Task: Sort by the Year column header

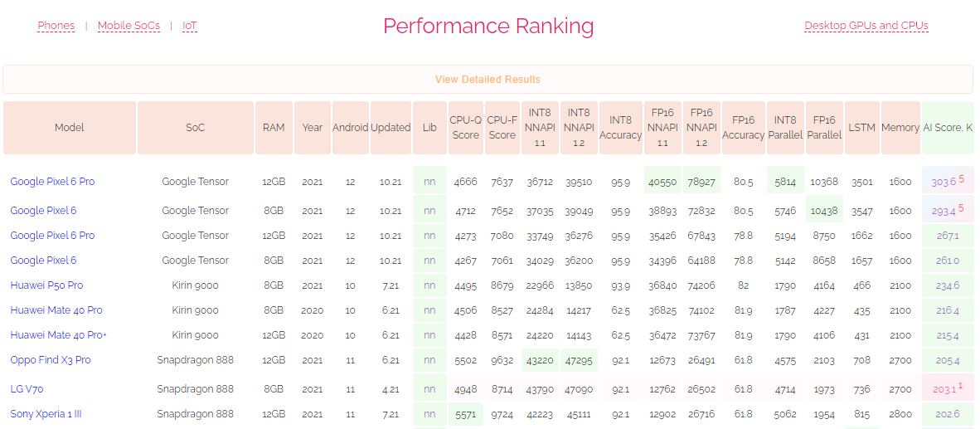Action: [313, 128]
